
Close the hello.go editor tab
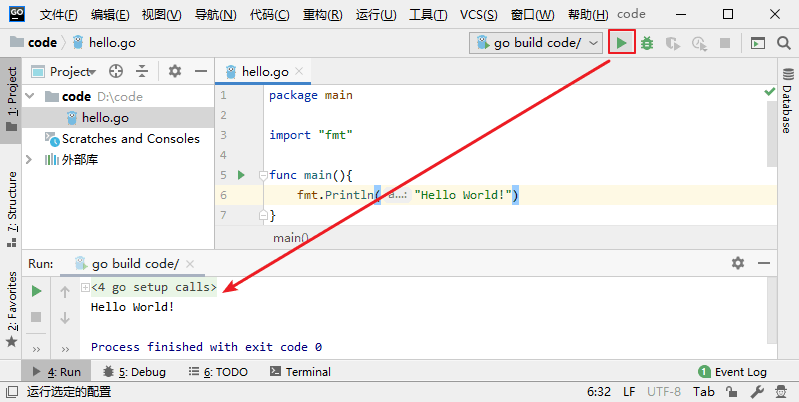point(299,71)
